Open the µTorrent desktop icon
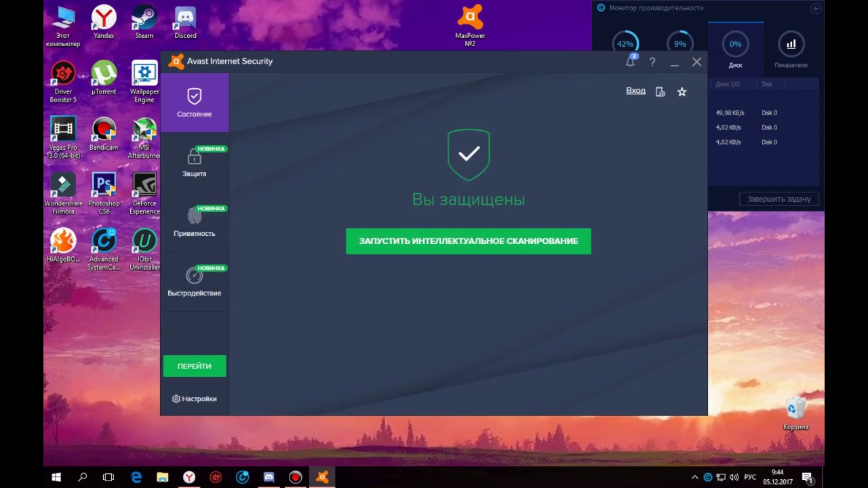Viewport: 868px width, 488px height. tap(104, 79)
